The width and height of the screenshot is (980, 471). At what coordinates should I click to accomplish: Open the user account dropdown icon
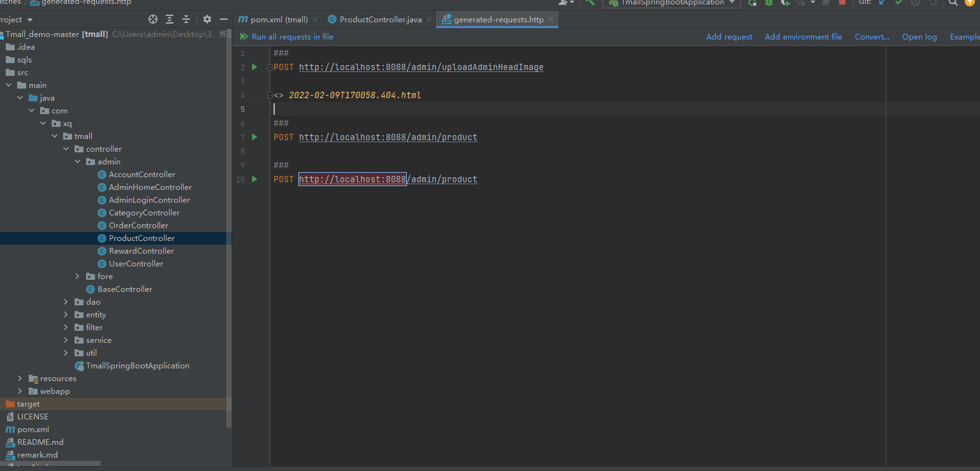pos(566,3)
